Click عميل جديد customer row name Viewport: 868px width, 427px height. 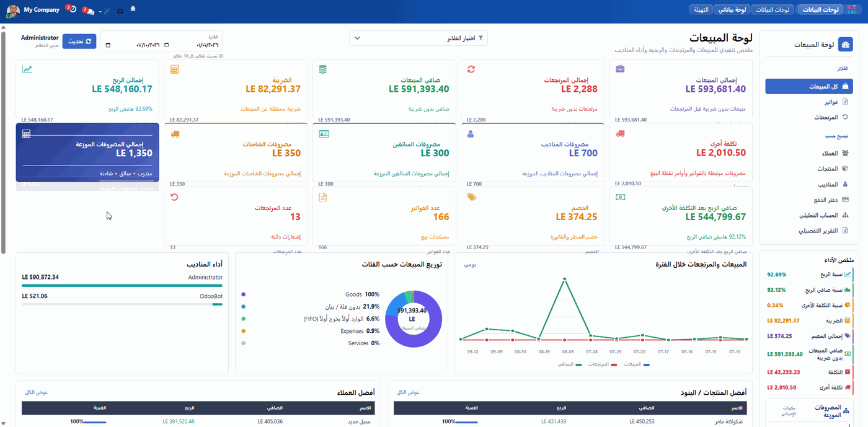click(x=360, y=422)
